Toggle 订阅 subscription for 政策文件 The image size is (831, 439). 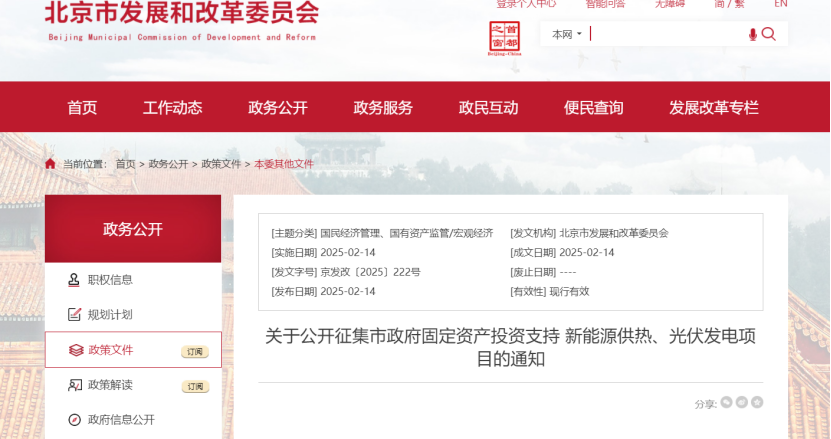point(194,351)
